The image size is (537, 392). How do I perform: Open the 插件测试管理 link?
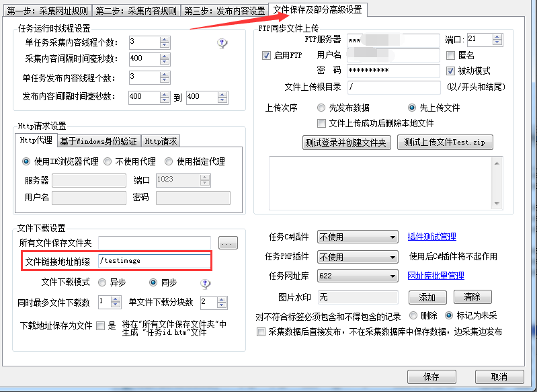pyautogui.click(x=432, y=237)
